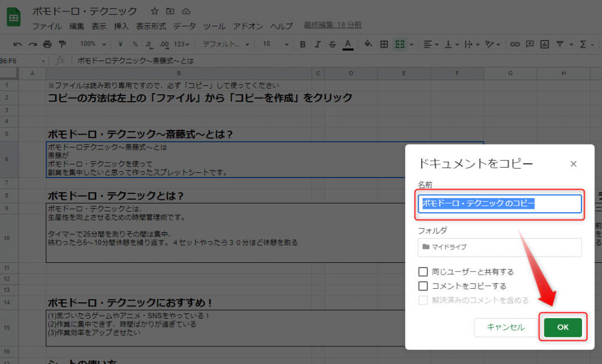Screen dimensions: 602x364
Task: Star this spreadsheet document
Action: [155, 11]
